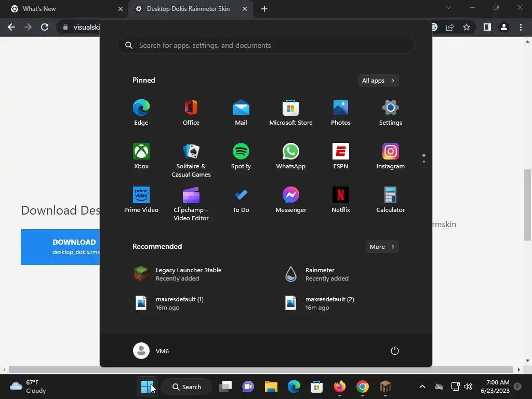532x399 pixels.
Task: Click page vertical scrollbar thumb
Action: point(527,205)
